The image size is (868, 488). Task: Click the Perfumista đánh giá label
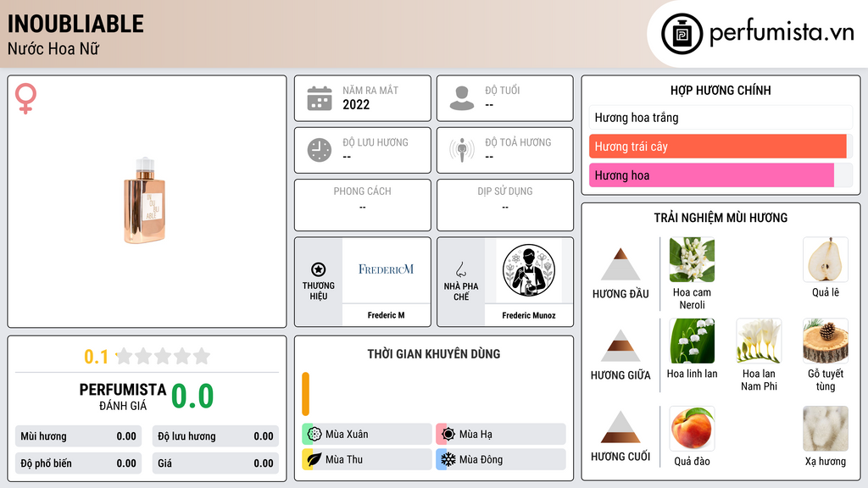122,396
